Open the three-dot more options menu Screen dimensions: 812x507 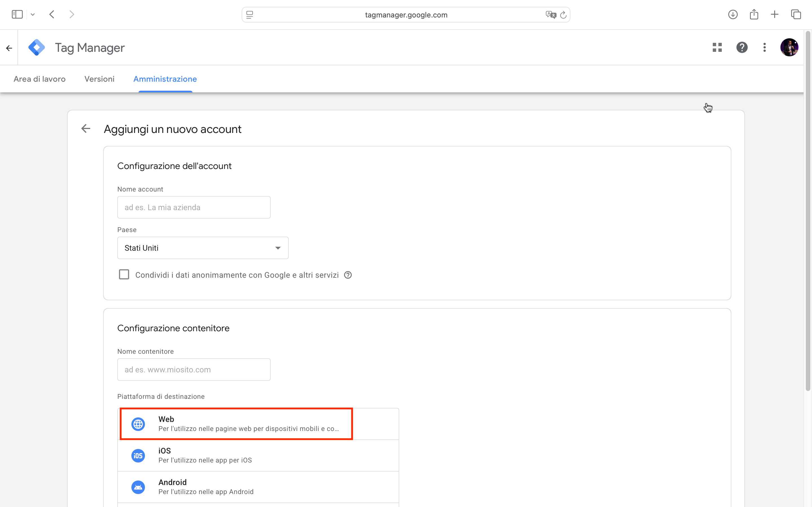point(764,48)
